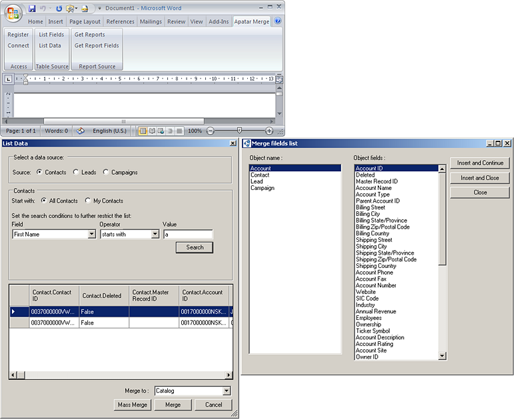
Task: Select Leads source radio button
Action: coord(76,172)
